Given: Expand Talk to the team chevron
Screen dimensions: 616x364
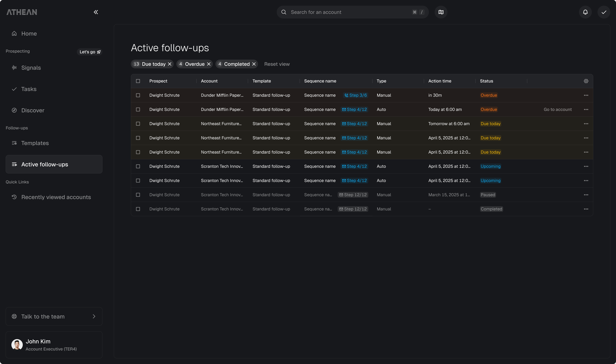Looking at the screenshot, I should click(x=94, y=316).
